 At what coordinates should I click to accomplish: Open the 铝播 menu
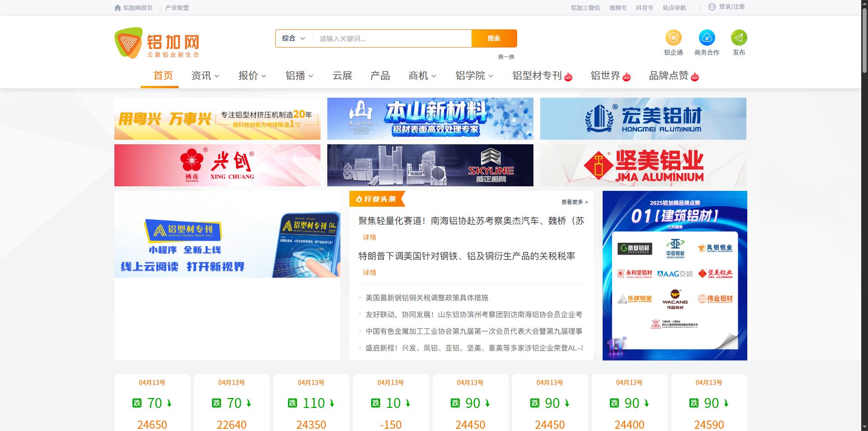[x=299, y=76]
